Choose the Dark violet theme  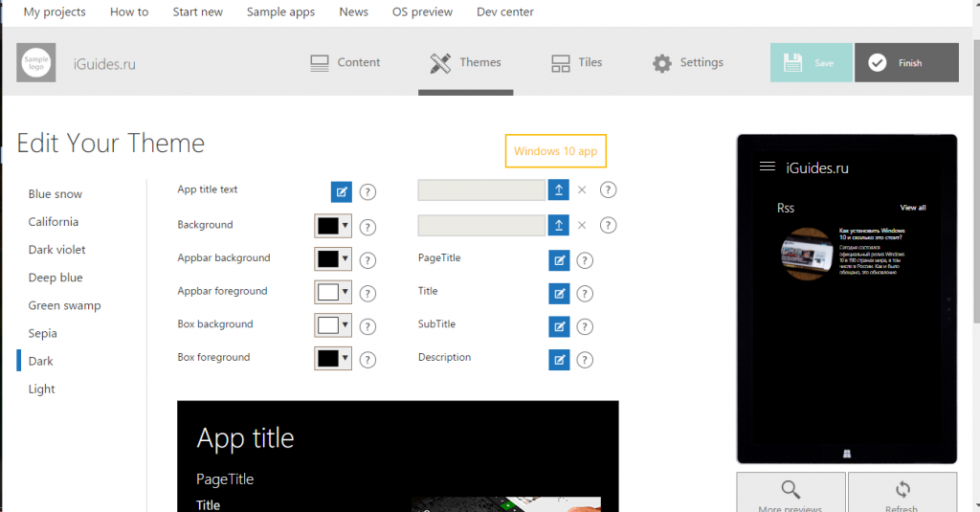(x=56, y=250)
